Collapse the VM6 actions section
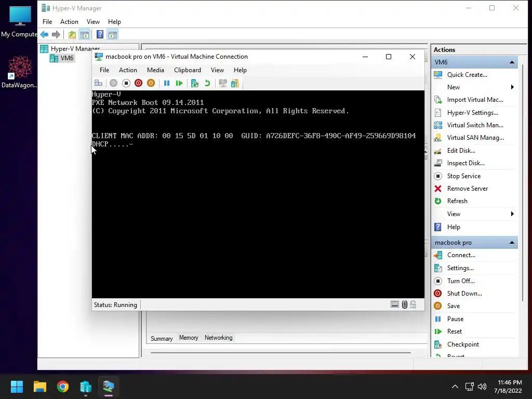The image size is (532, 399). click(x=512, y=62)
